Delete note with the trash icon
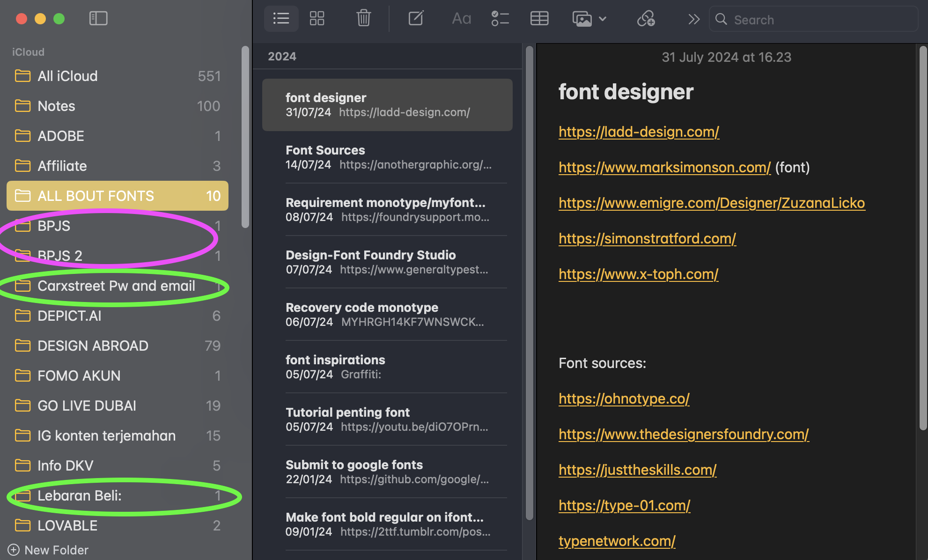The width and height of the screenshot is (928, 560). (363, 19)
